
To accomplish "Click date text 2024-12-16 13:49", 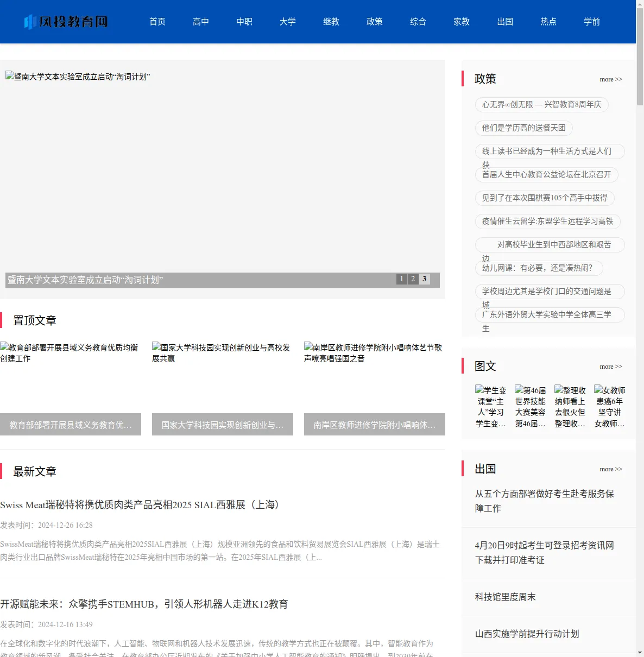I will [x=65, y=625].
